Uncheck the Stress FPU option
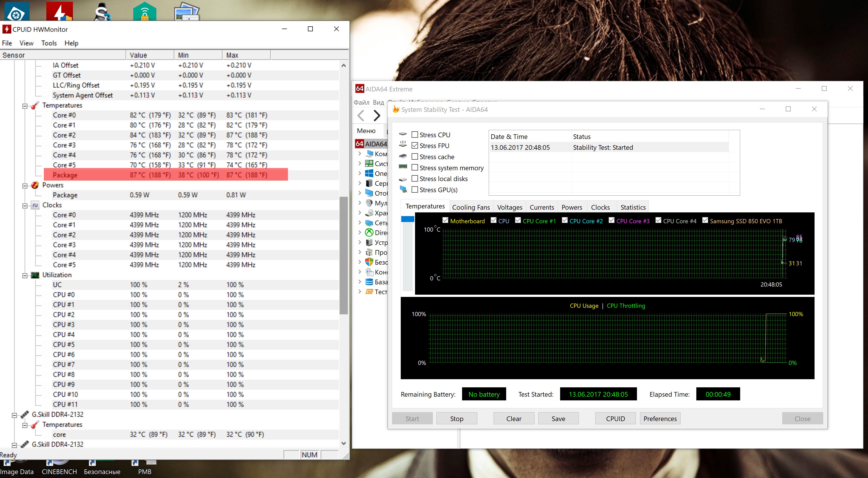 415,146
